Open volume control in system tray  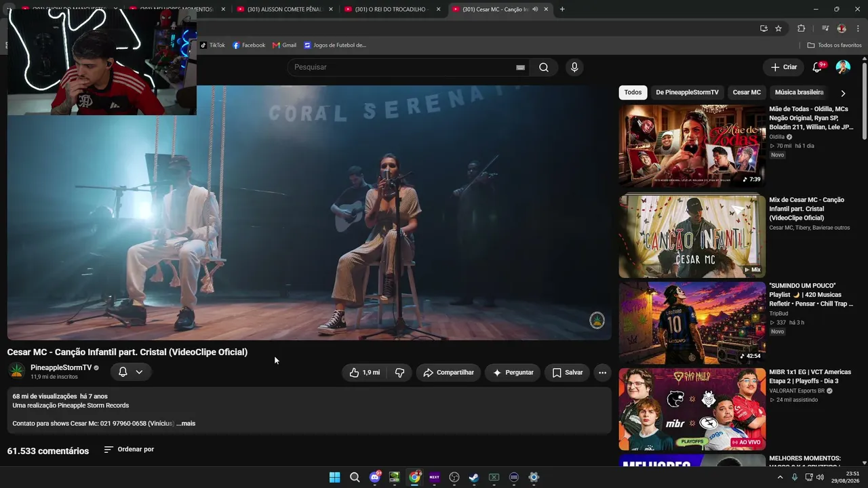(820, 477)
